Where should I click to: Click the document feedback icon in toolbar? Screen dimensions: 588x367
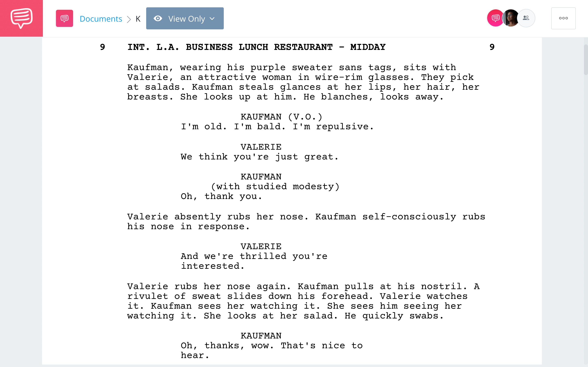(64, 18)
